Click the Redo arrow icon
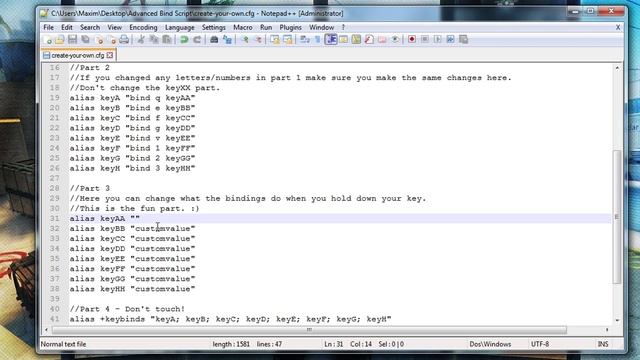The image size is (640, 360). 197,40
